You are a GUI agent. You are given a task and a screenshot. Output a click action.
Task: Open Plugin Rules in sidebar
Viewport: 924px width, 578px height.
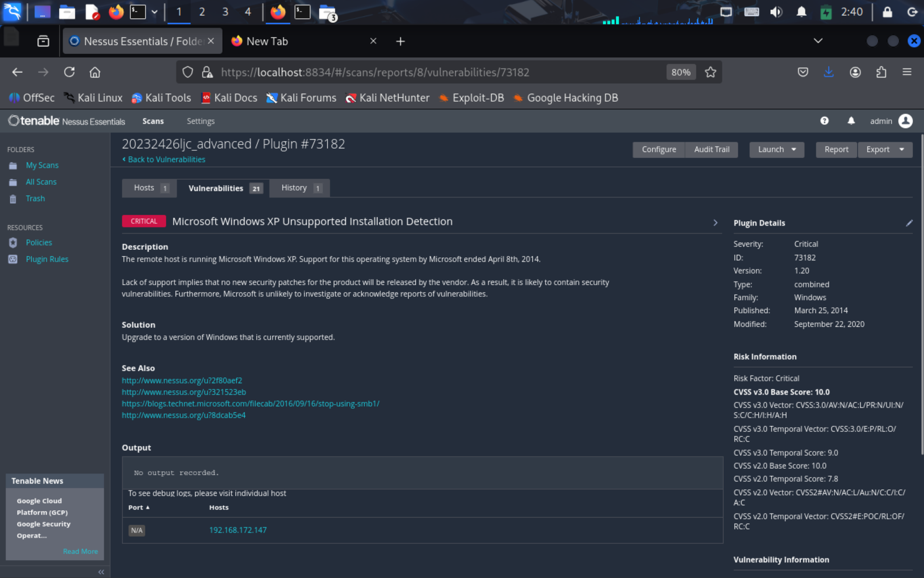[x=47, y=259]
